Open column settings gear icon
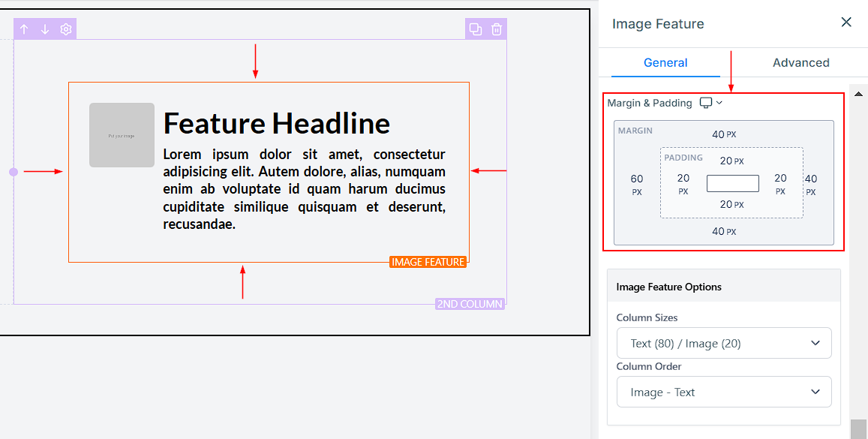Screen dimensions: 868x439 [x=66, y=29]
